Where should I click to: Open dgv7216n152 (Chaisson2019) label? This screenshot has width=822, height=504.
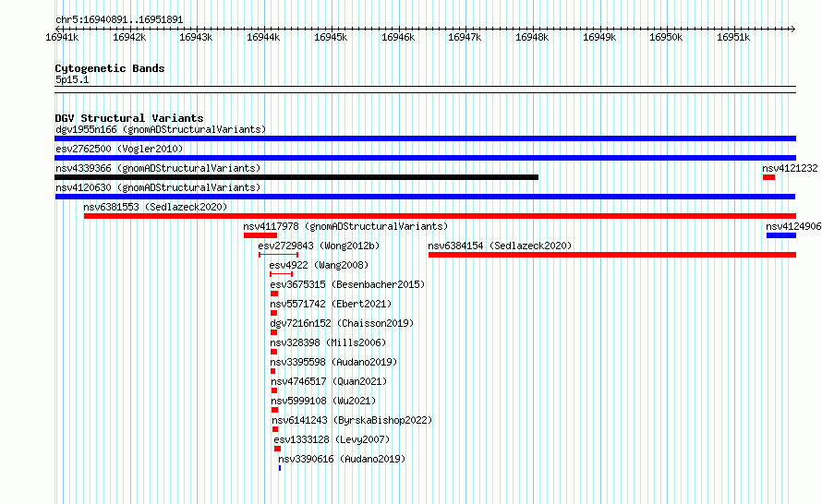tap(342, 323)
